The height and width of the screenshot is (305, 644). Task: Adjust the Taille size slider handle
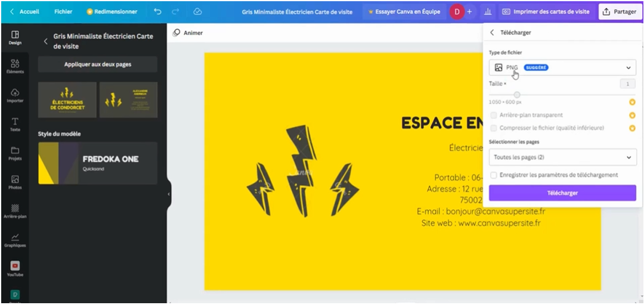pyautogui.click(x=517, y=95)
